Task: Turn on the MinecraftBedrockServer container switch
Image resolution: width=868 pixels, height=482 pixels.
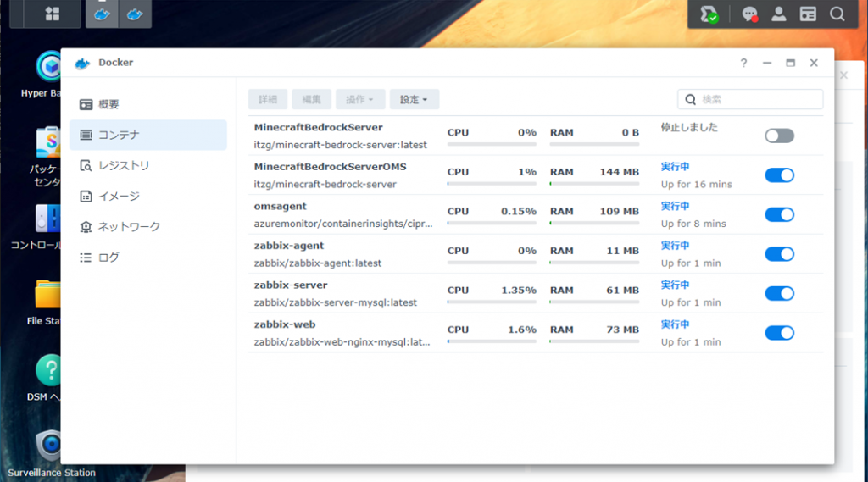Action: point(780,136)
